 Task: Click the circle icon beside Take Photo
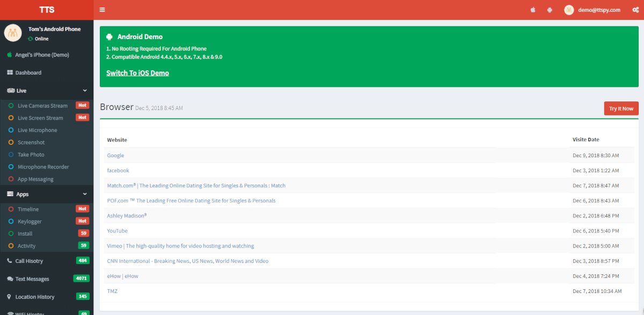coord(11,155)
